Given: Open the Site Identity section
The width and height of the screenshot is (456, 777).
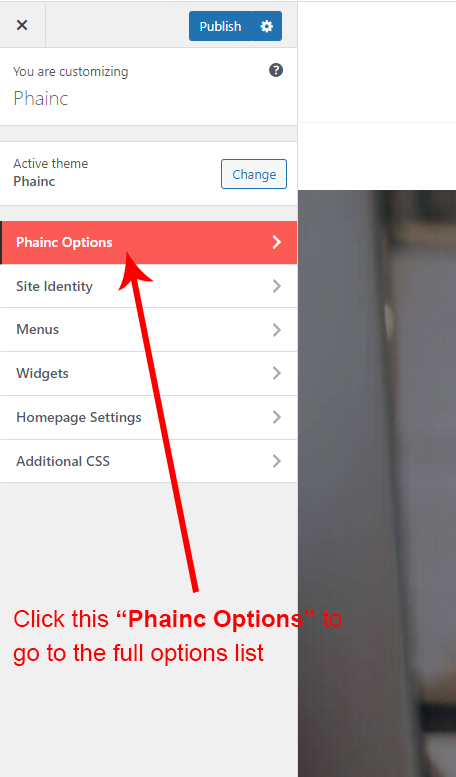Looking at the screenshot, I should (149, 286).
